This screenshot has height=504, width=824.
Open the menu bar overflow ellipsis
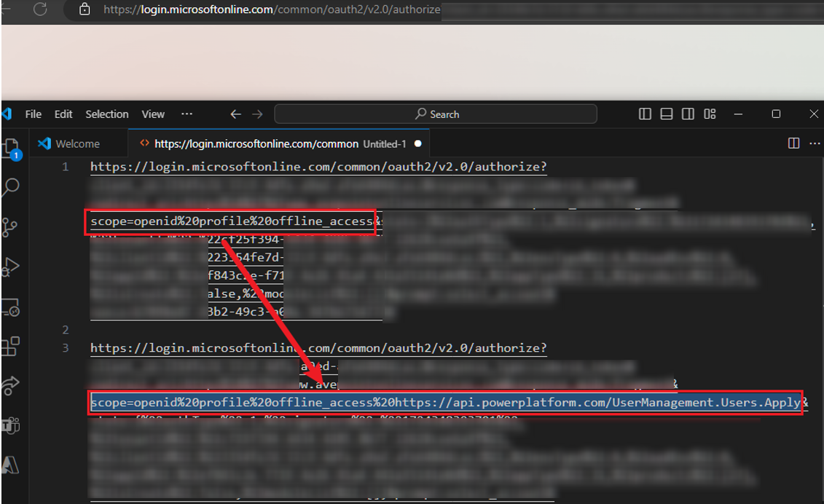tap(187, 114)
